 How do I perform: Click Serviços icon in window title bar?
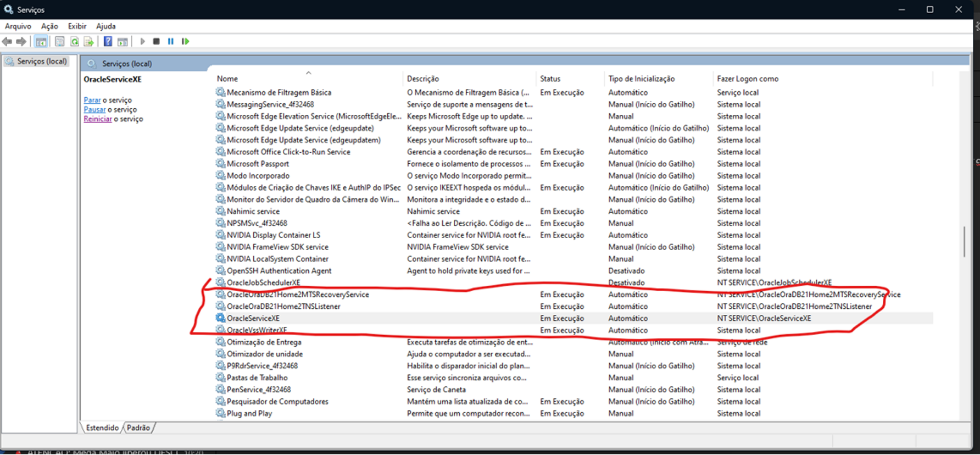click(8, 9)
